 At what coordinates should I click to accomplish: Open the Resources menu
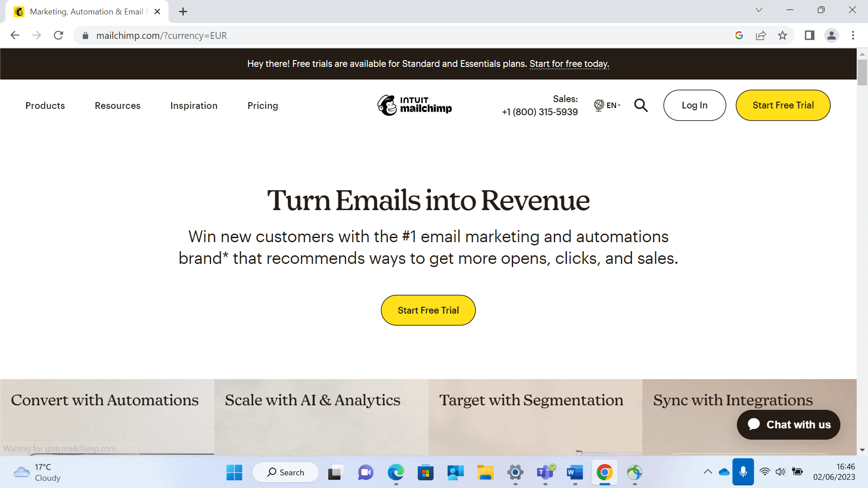pyautogui.click(x=118, y=105)
